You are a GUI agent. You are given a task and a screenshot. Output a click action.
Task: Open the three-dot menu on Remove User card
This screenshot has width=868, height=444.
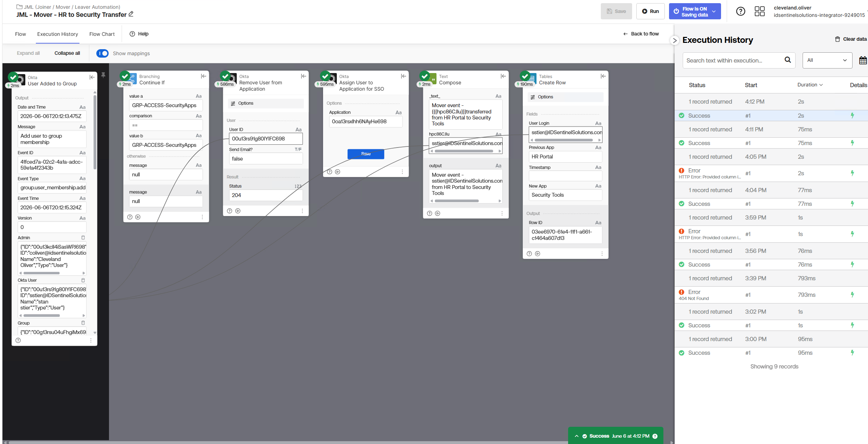click(x=302, y=211)
